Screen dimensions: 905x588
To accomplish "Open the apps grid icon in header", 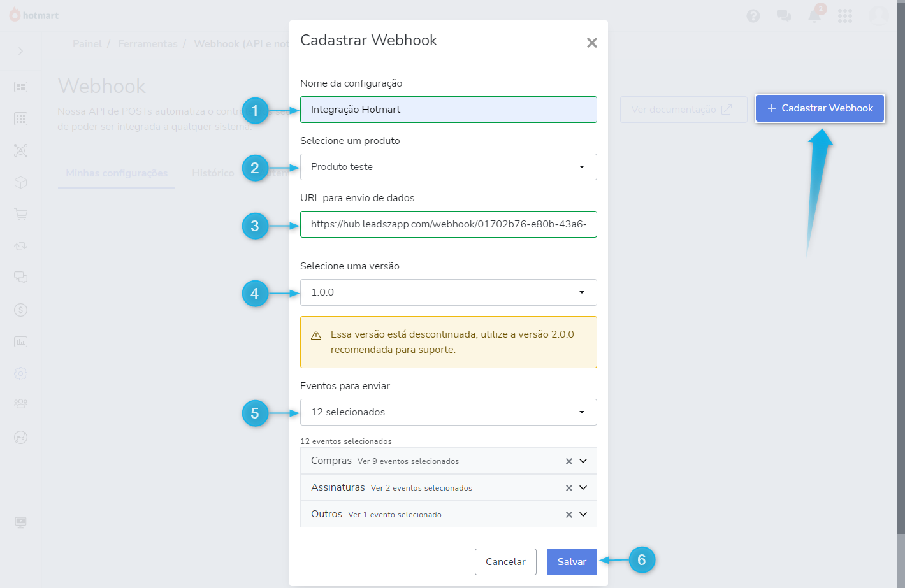I will (x=845, y=16).
